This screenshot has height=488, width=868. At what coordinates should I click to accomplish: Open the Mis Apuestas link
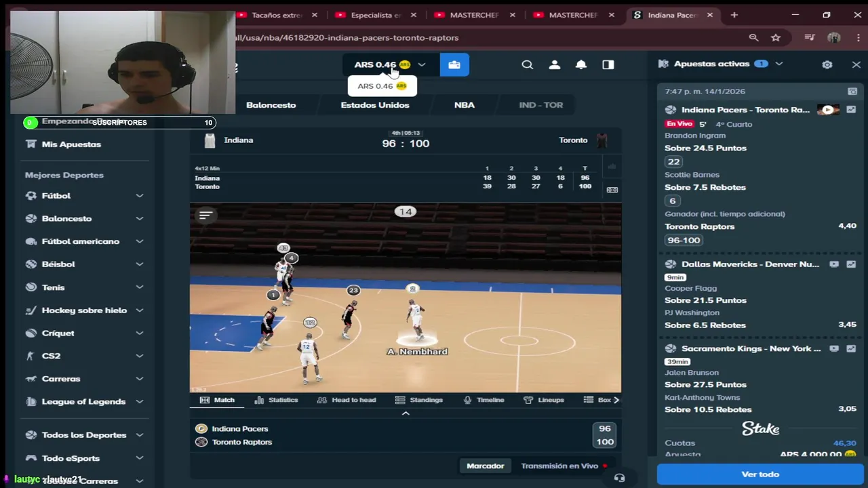pos(71,144)
